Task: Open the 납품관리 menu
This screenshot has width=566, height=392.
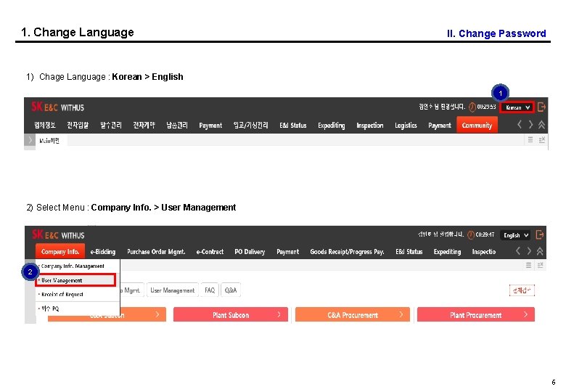Action: [177, 126]
